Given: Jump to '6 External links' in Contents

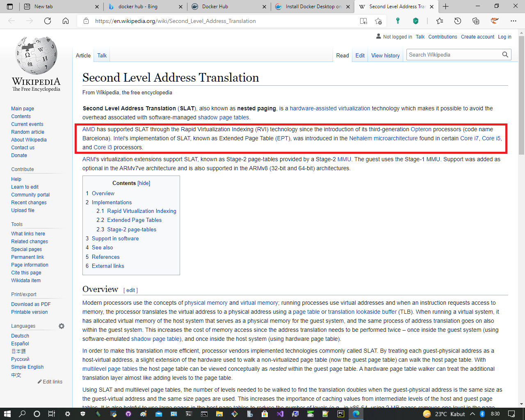Looking at the screenshot, I should [105, 266].
